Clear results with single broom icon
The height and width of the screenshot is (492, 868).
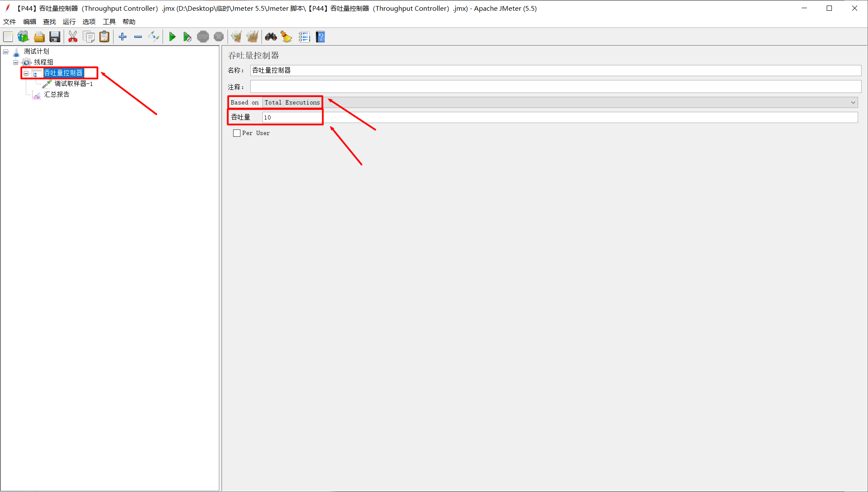click(x=236, y=37)
